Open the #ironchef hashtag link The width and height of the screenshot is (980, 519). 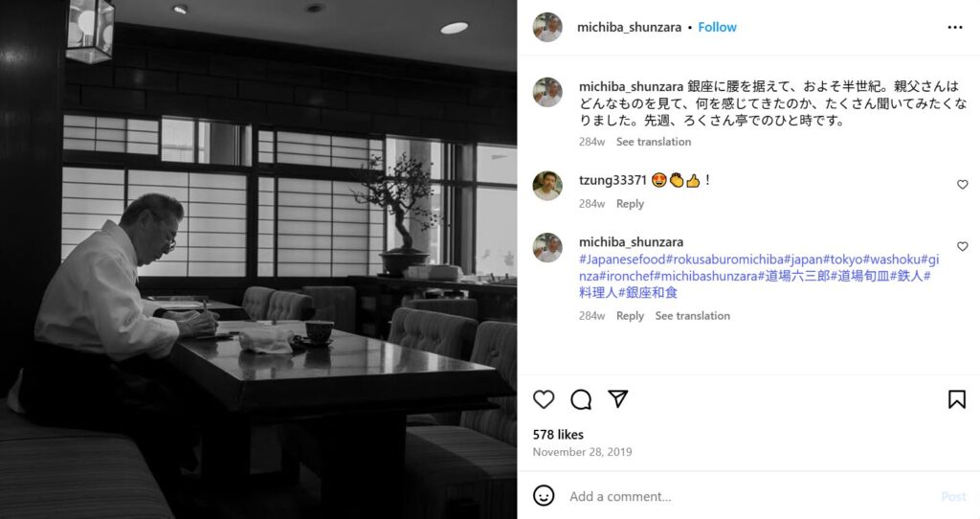tap(626, 276)
